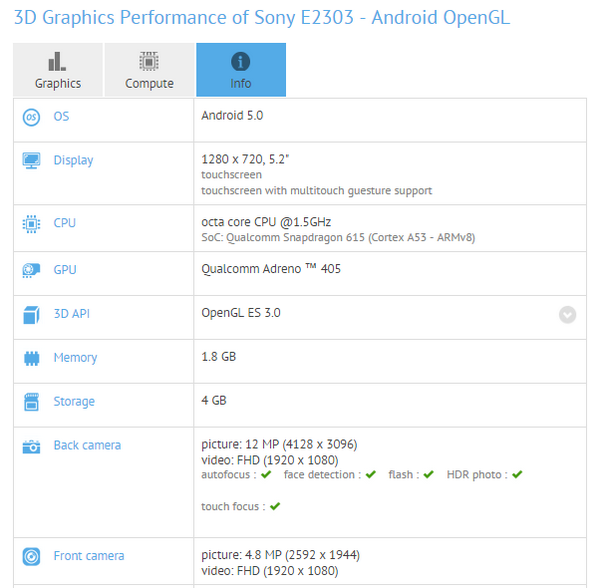Image resolution: width=600 pixels, height=588 pixels.
Task: Click the chip icon on Compute tab
Action: [149, 61]
